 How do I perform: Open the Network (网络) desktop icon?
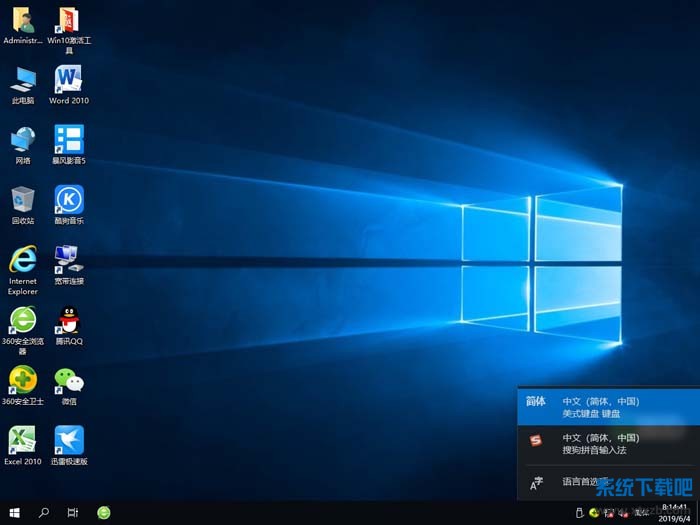[x=22, y=140]
